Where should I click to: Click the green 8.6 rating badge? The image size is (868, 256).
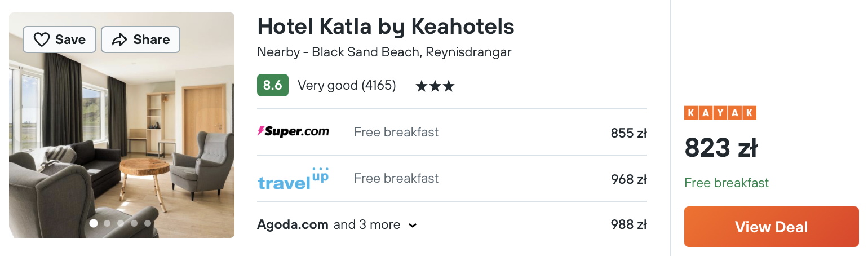pyautogui.click(x=273, y=85)
